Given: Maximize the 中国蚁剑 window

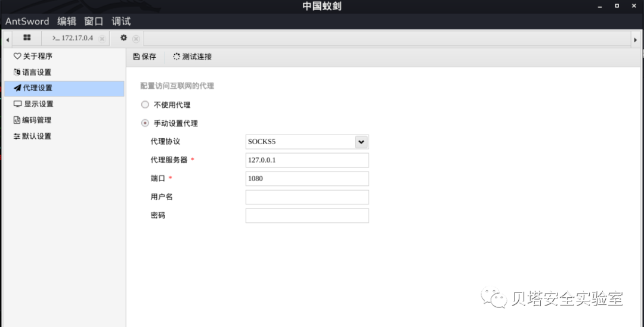Looking at the screenshot, I should click(617, 6).
